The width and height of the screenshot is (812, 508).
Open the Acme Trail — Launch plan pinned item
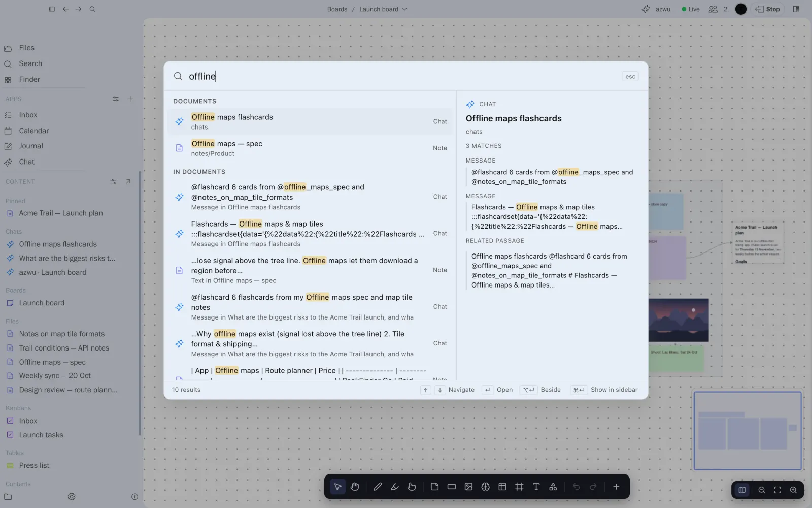pos(60,213)
